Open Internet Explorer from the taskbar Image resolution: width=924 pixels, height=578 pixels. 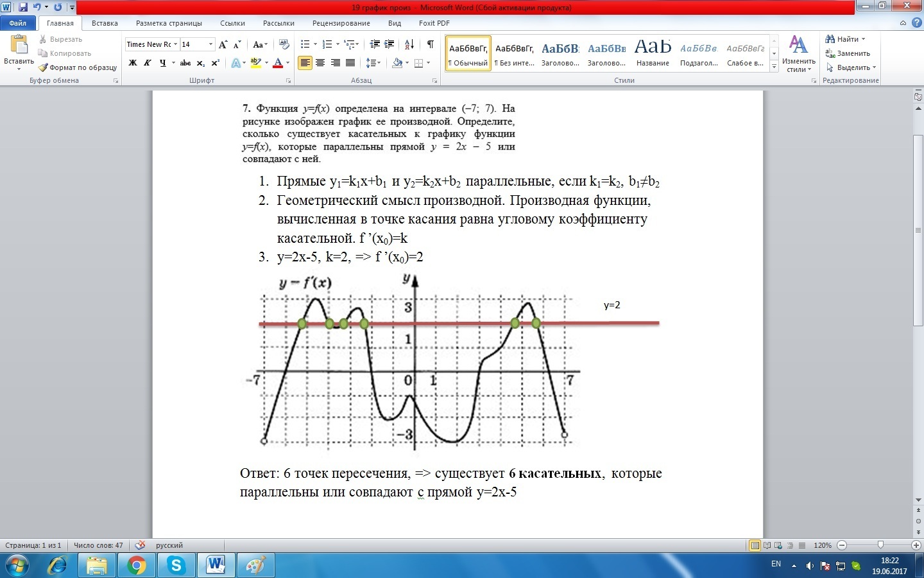coord(58,566)
